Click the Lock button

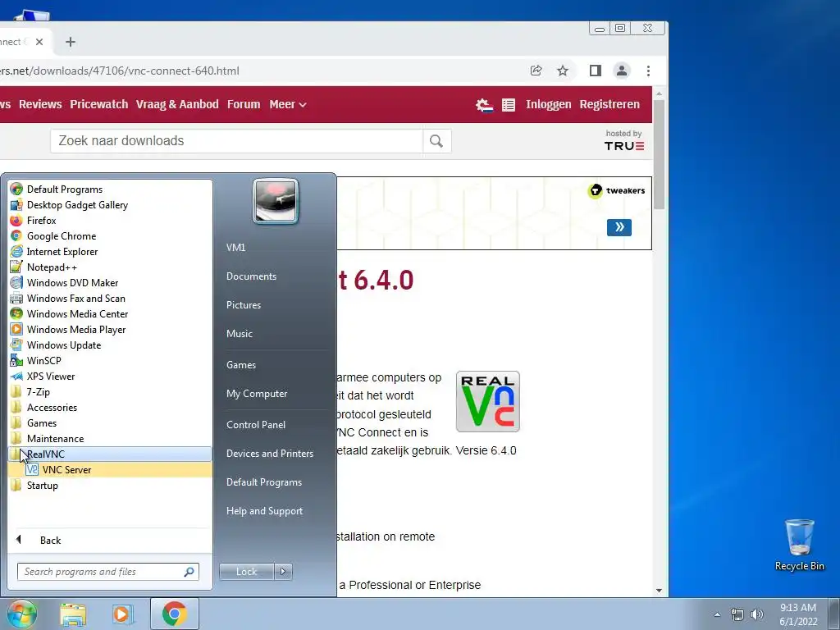tap(246, 572)
